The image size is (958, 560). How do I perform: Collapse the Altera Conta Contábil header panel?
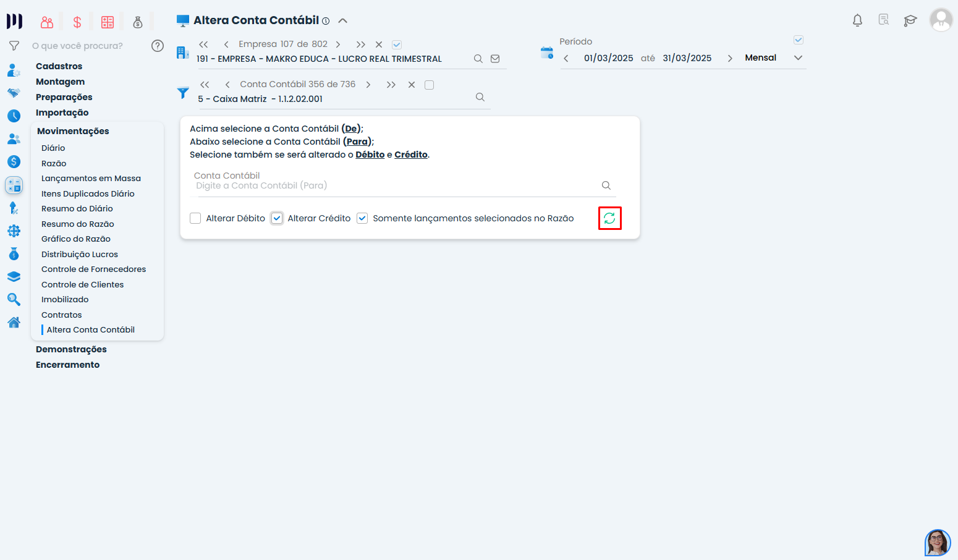coord(343,20)
